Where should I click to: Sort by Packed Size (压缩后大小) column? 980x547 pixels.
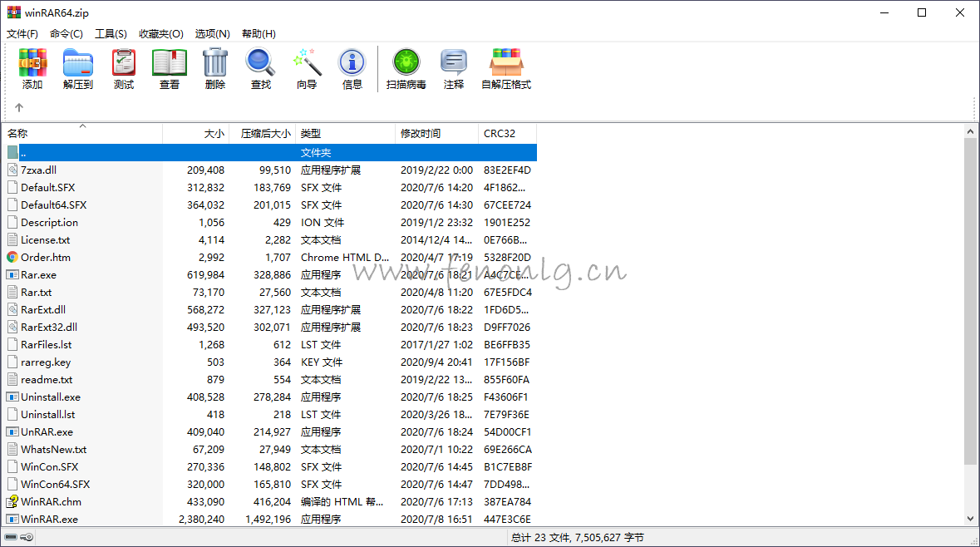[263, 133]
